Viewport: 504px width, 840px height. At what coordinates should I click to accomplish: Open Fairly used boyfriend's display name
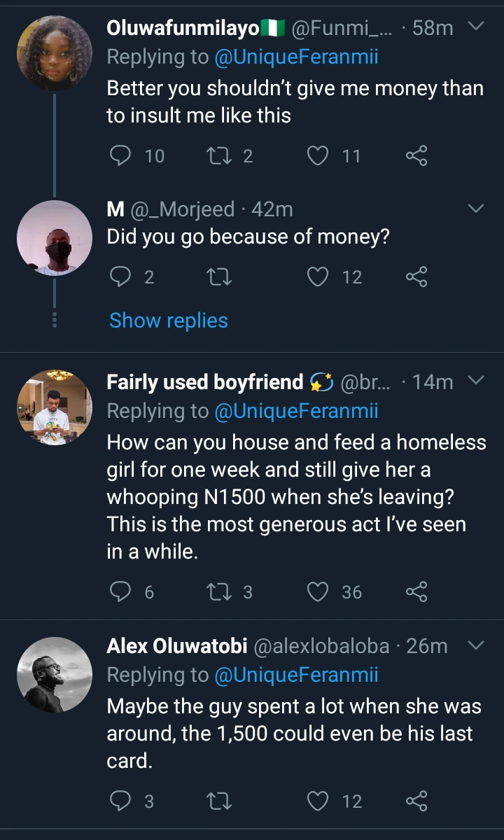[205, 382]
